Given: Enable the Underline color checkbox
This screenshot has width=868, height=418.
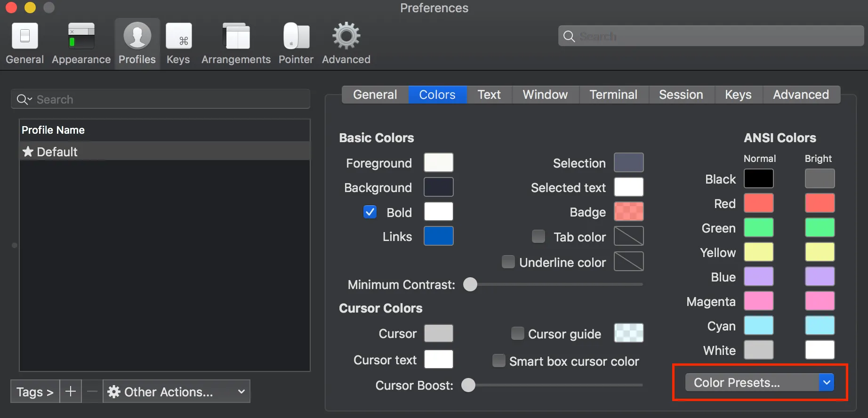Looking at the screenshot, I should point(508,262).
